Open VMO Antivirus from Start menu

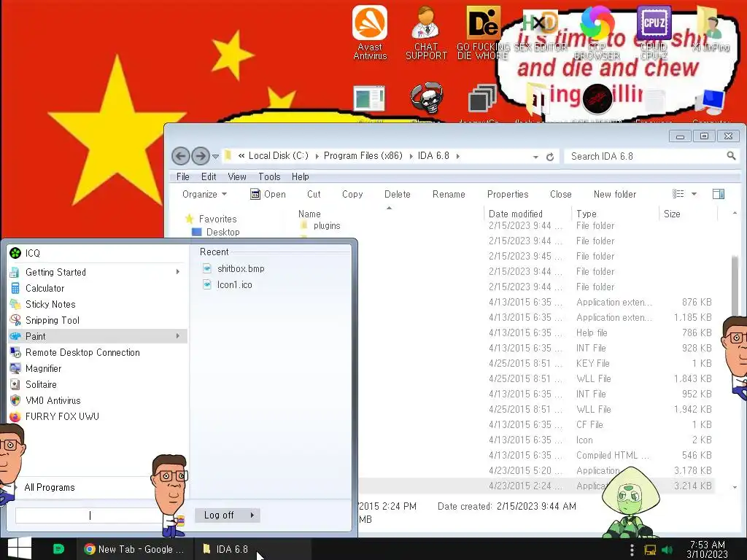[x=98, y=400]
